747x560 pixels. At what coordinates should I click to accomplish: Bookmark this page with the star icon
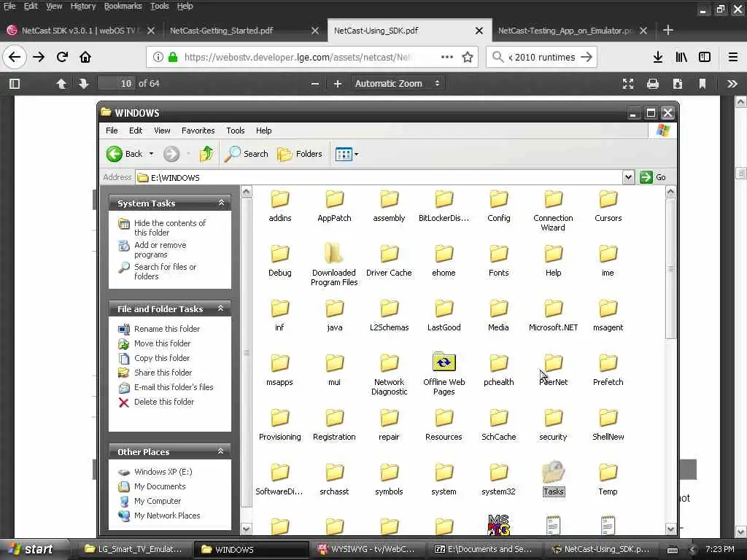pyautogui.click(x=468, y=57)
